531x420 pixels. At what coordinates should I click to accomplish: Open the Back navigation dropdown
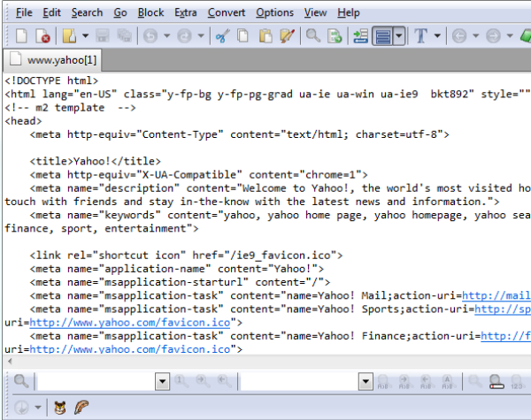476,36
